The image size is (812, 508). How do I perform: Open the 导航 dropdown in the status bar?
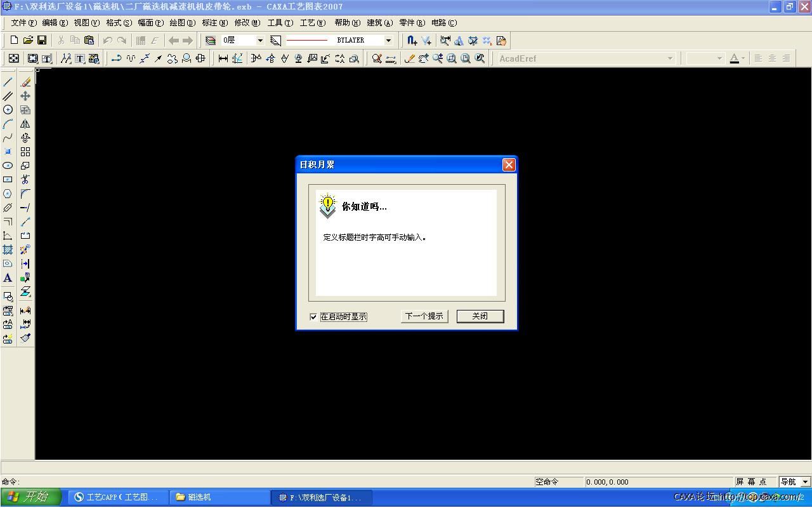click(x=804, y=481)
